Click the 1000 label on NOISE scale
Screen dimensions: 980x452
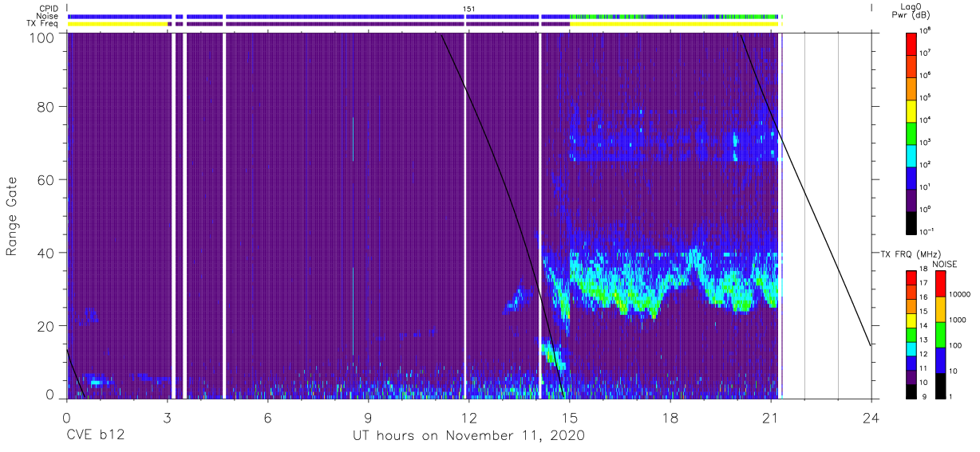click(959, 320)
